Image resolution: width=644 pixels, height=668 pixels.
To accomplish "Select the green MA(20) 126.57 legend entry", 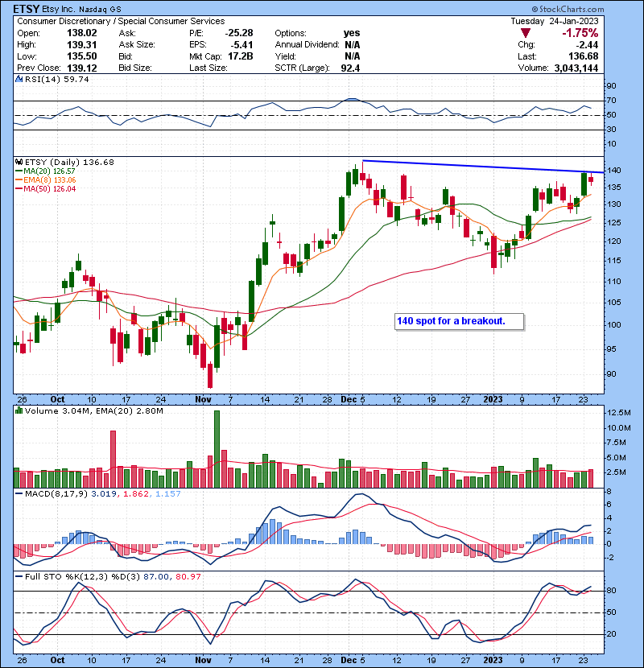I will pyautogui.click(x=45, y=171).
